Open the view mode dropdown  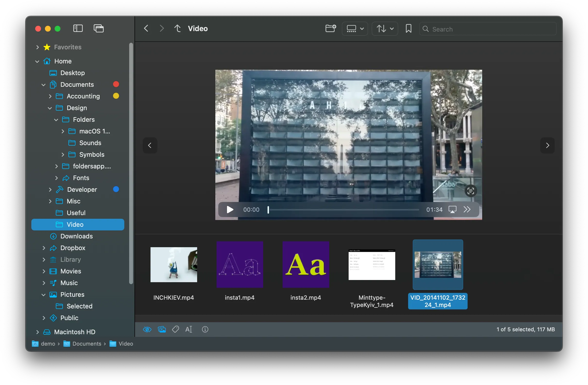[x=355, y=29]
